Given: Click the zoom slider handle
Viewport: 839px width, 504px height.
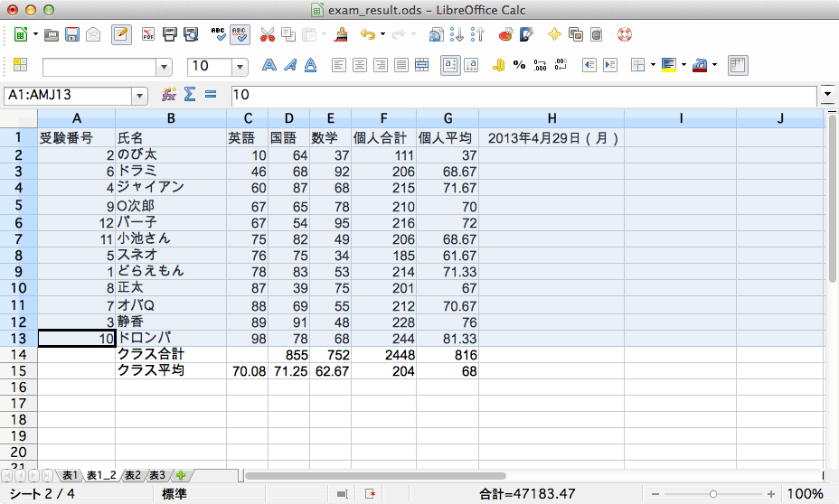Looking at the screenshot, I should click(713, 494).
